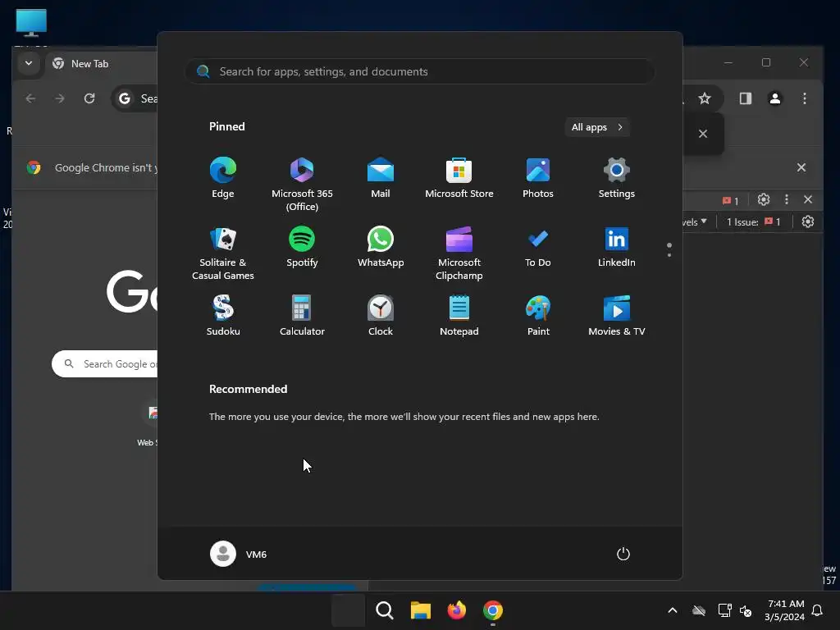The image size is (840, 630).
Task: Bookmark this page with the star icon
Action: 705,98
